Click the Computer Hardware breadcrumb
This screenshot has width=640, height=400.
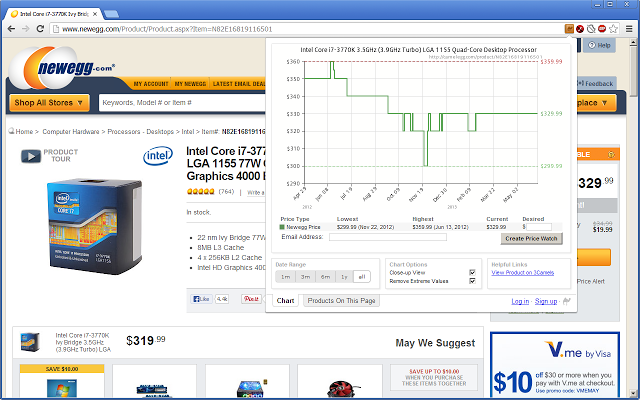click(71, 132)
